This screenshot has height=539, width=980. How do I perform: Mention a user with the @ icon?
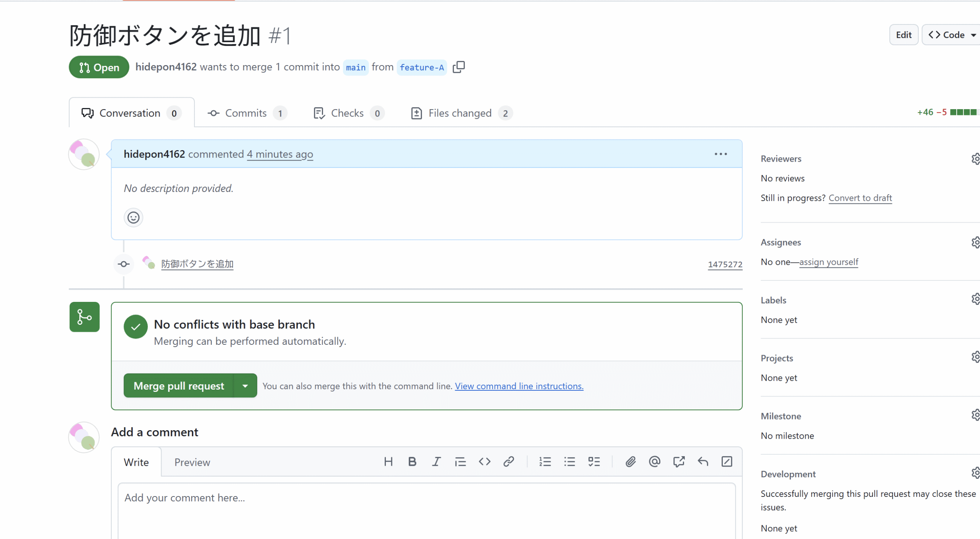coord(655,462)
